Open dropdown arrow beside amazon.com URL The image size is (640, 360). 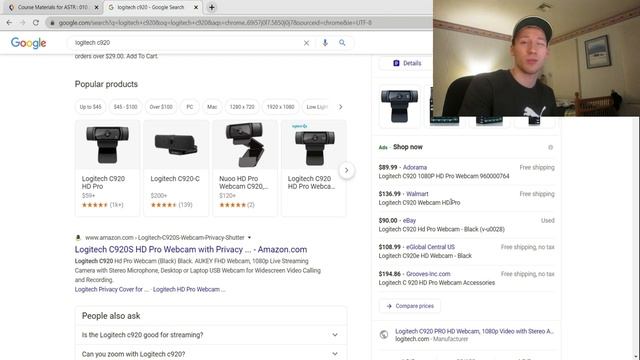point(249,238)
